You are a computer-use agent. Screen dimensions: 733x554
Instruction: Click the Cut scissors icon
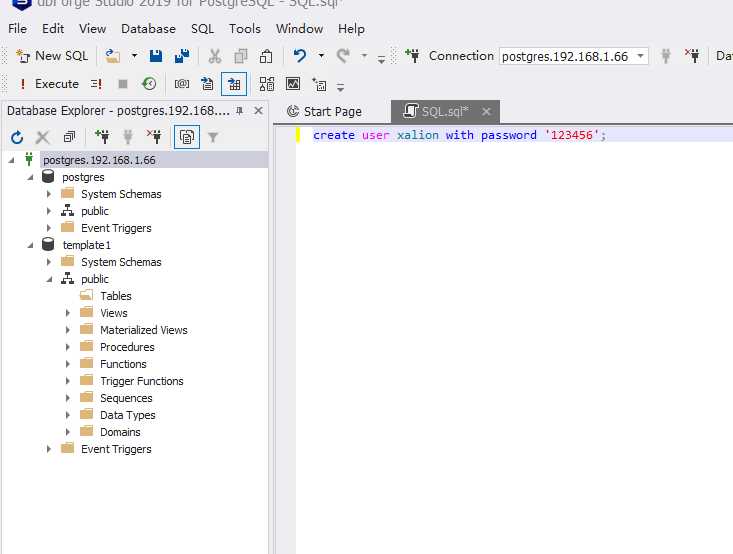[x=215, y=56]
